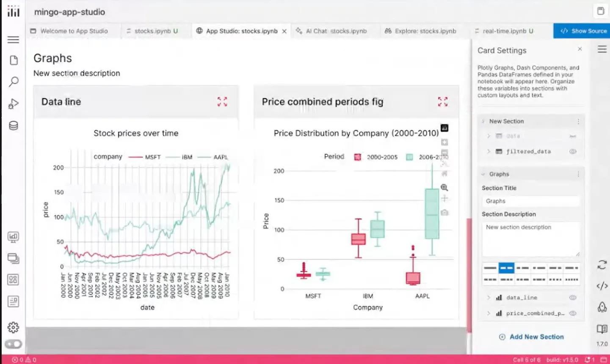This screenshot has width=610, height=364.
Task: Click the main content vertical scrollbar
Action: coord(469,275)
